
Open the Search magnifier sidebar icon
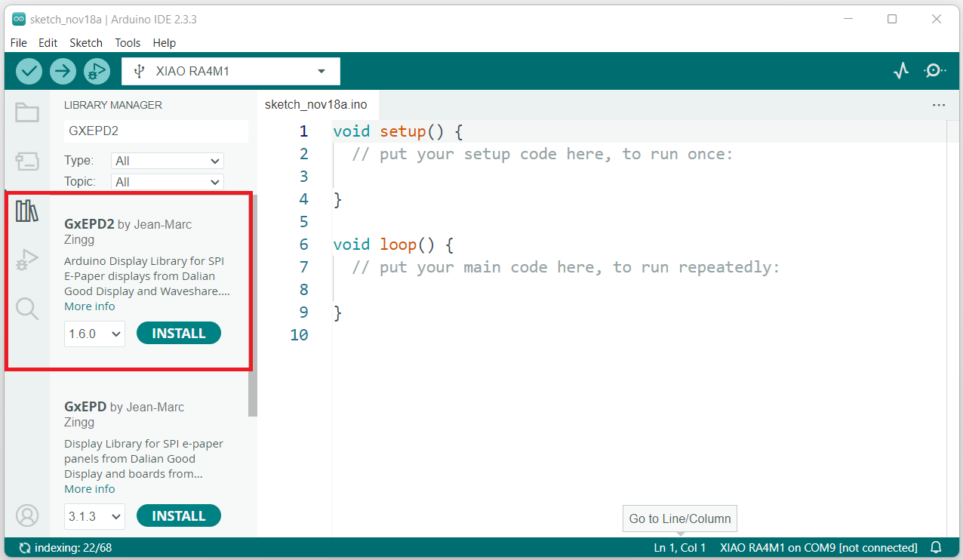27,308
